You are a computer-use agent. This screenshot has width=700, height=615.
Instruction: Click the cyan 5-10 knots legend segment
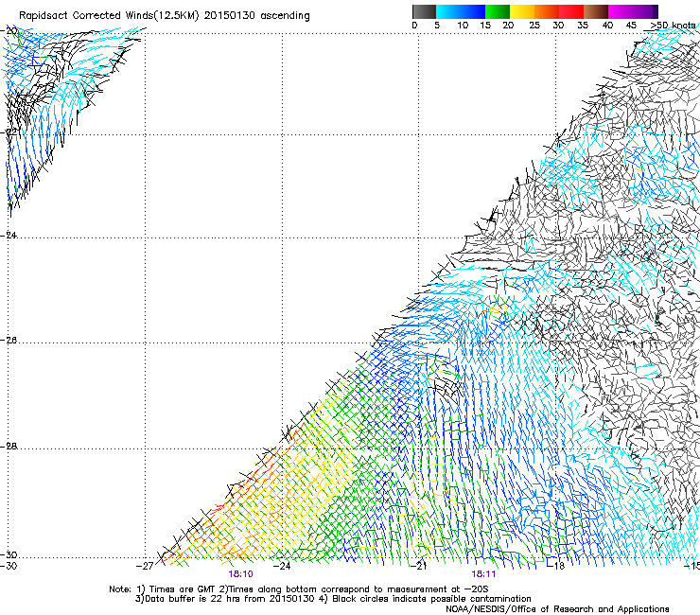448,11
